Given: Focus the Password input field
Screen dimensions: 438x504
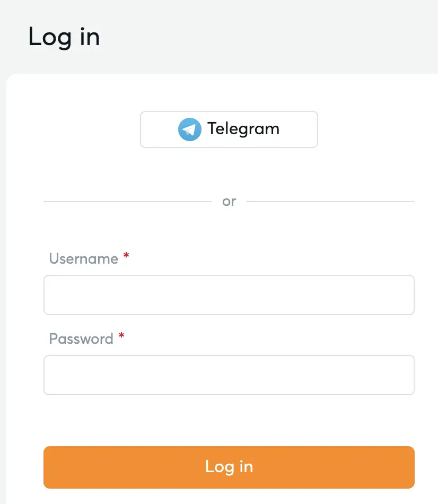Looking at the screenshot, I should (x=229, y=375).
